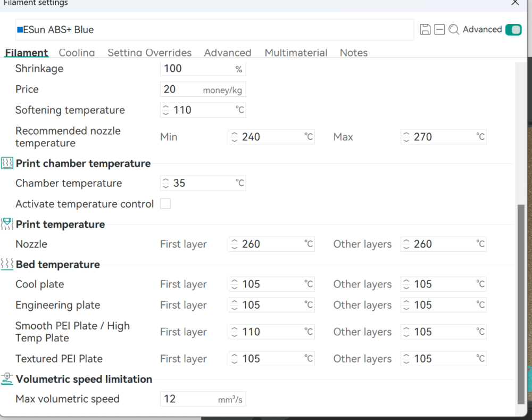Click the delete preset minus icon
The height and width of the screenshot is (420, 532).
click(x=439, y=29)
